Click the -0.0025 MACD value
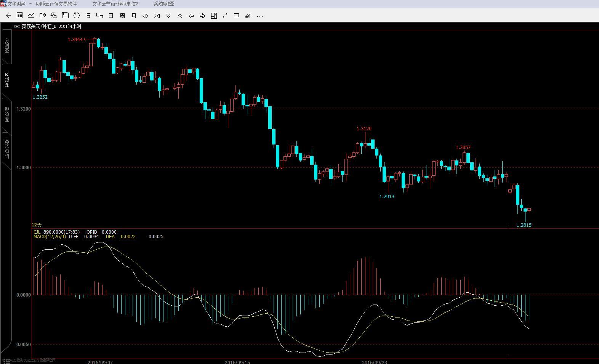The width and height of the screenshot is (599, 364). tap(155, 237)
